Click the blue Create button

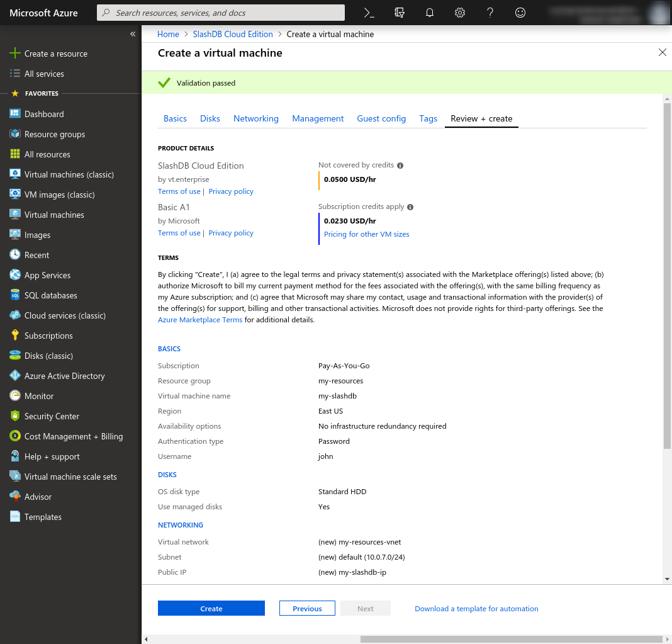click(x=211, y=609)
